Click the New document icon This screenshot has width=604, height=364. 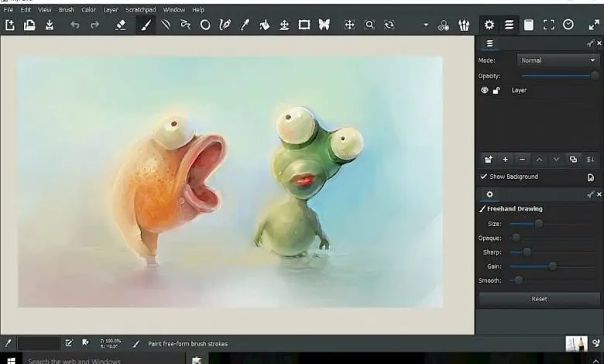point(9,25)
